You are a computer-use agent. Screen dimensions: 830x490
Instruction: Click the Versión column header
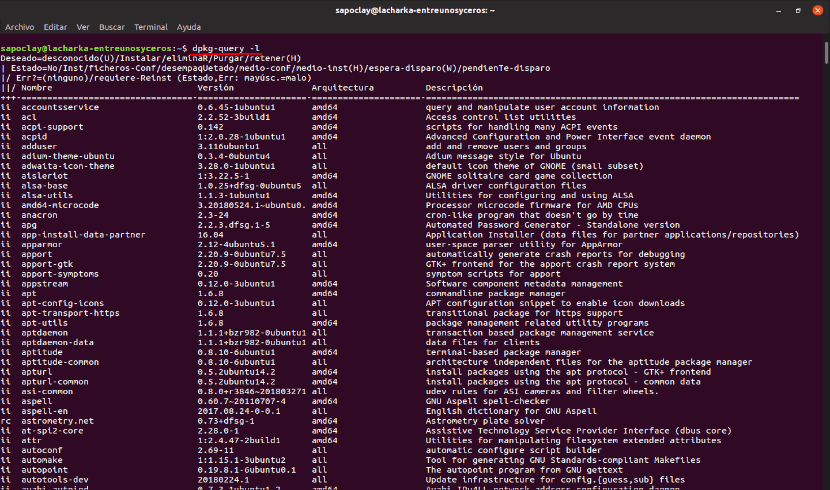(x=215, y=87)
